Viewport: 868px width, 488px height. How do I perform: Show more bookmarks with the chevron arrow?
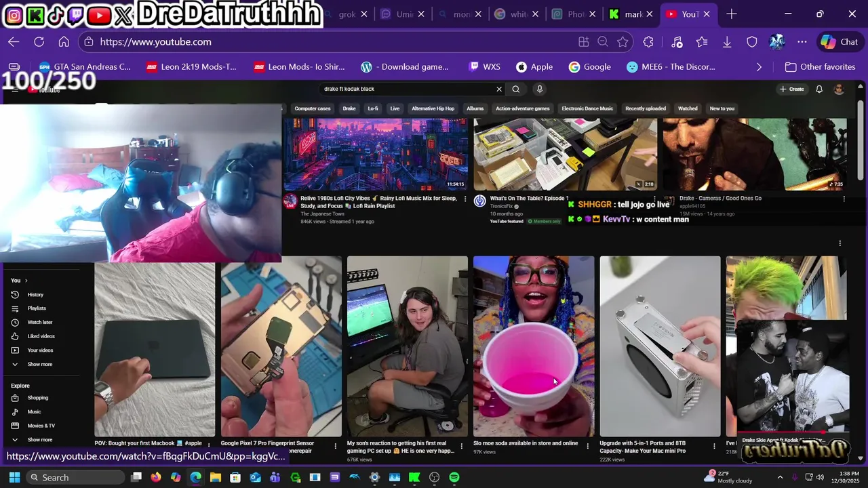tap(759, 67)
